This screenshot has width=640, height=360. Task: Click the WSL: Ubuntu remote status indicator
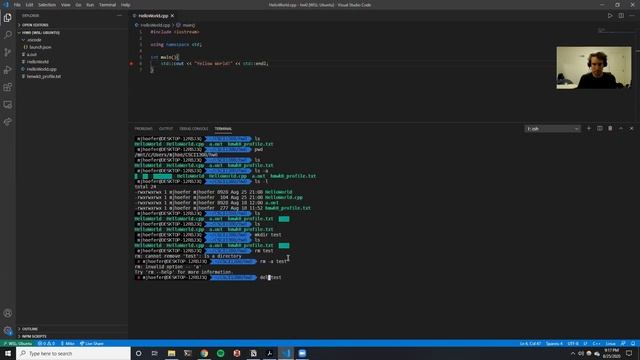[x=18, y=344]
